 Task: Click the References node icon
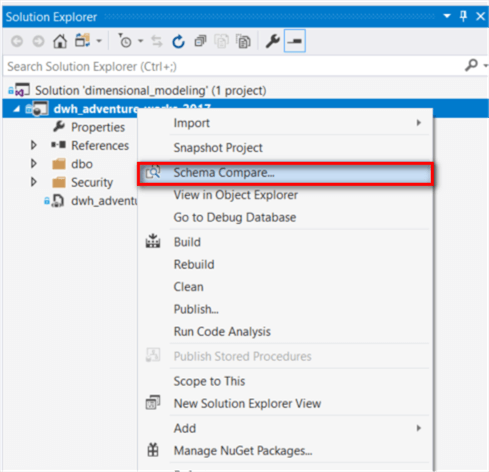[58, 145]
